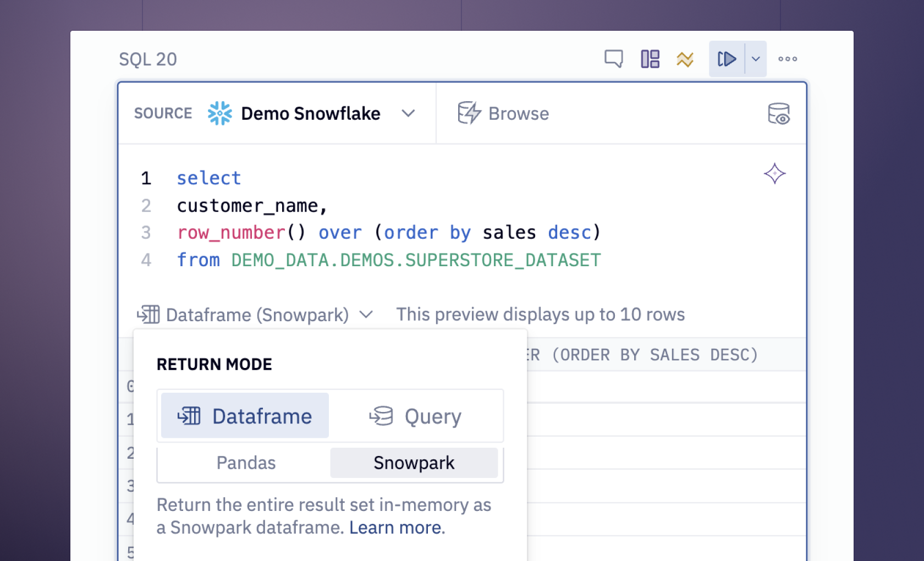Click the cell layout view icon
The width and height of the screenshot is (924, 561).
click(x=650, y=59)
